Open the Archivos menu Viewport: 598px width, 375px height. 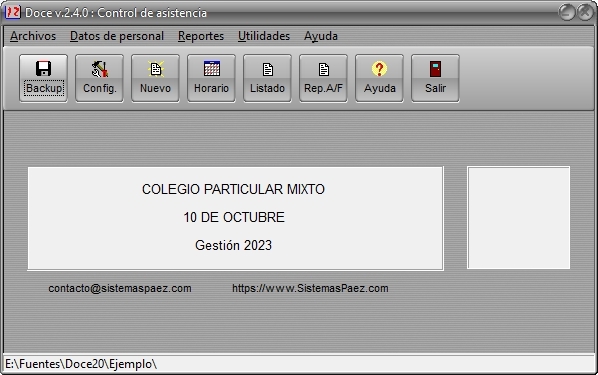33,36
